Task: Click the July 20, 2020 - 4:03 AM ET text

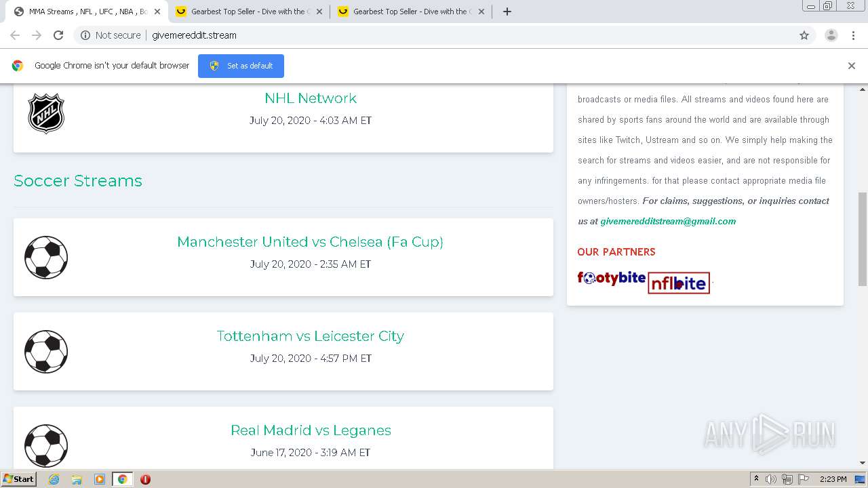Action: click(x=311, y=121)
